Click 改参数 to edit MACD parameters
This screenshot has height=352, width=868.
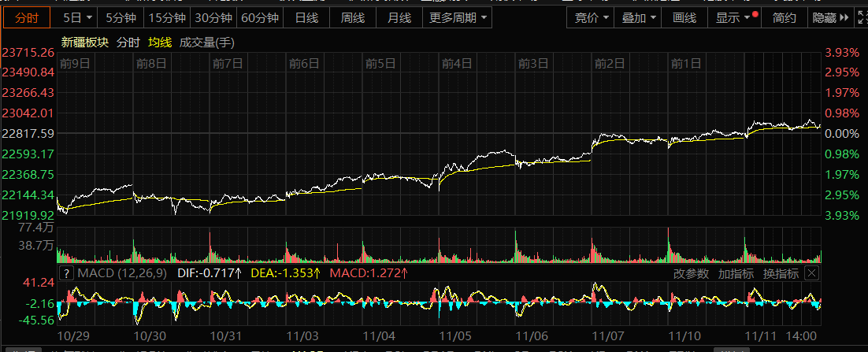691,273
